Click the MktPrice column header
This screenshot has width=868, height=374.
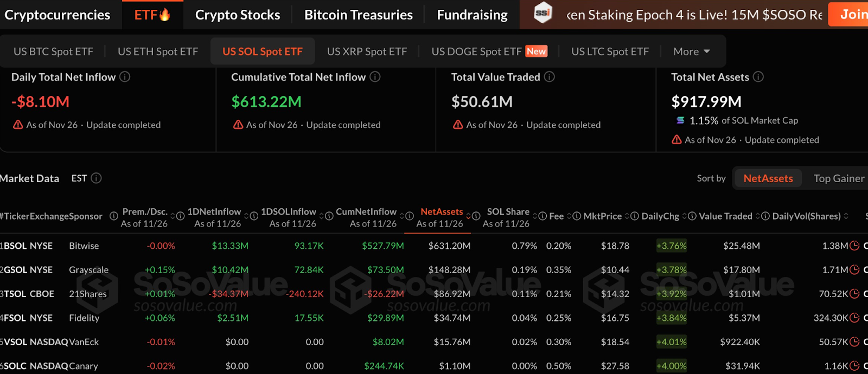(x=602, y=216)
